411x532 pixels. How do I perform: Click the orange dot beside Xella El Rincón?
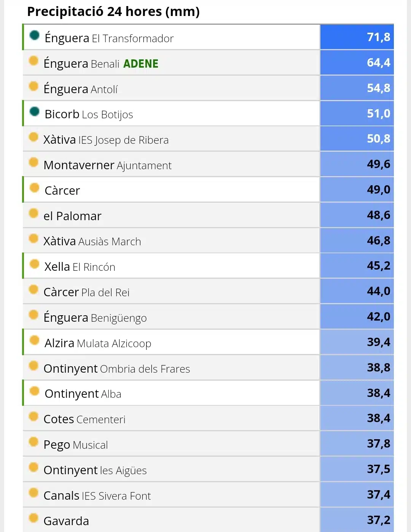point(35,264)
